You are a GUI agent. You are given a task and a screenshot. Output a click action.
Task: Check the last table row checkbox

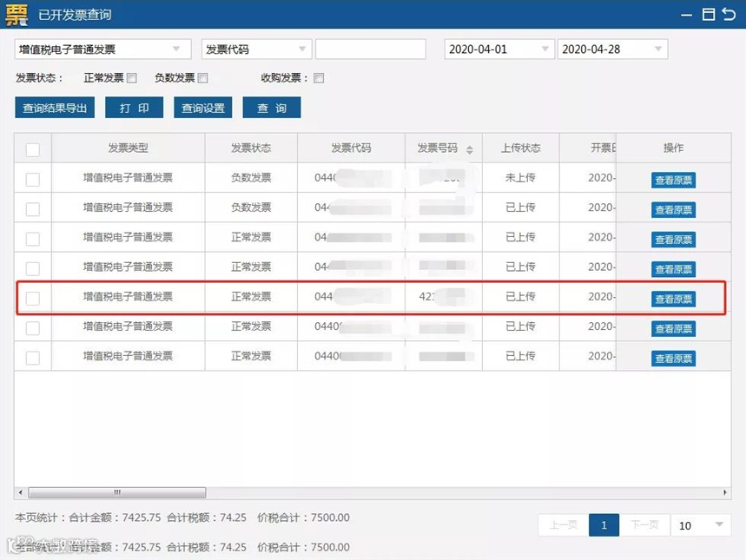(x=33, y=358)
